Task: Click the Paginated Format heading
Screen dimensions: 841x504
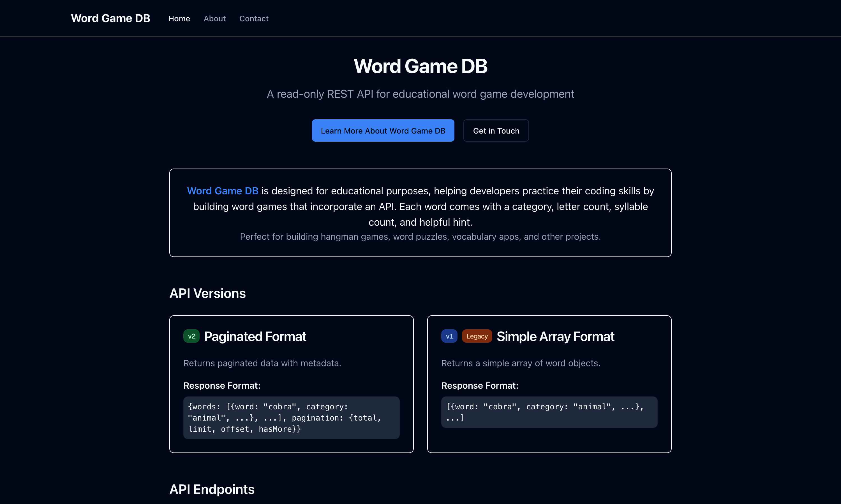Action: (x=255, y=337)
